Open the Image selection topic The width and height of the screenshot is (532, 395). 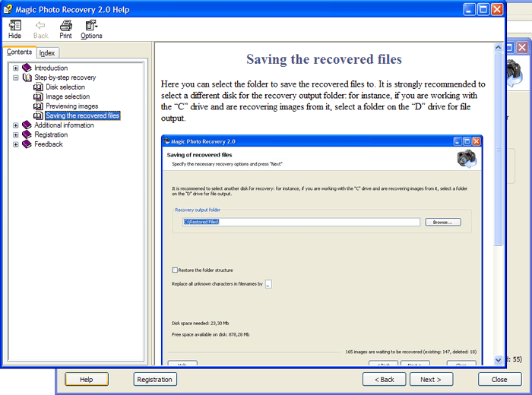[x=68, y=96]
